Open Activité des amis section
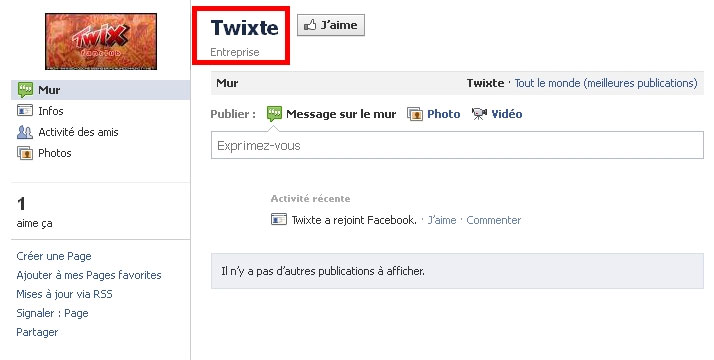 78,132
